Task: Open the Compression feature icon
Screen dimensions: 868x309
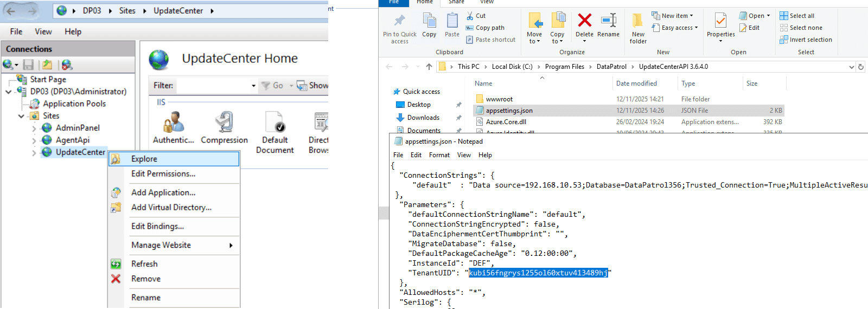Action: (x=224, y=123)
